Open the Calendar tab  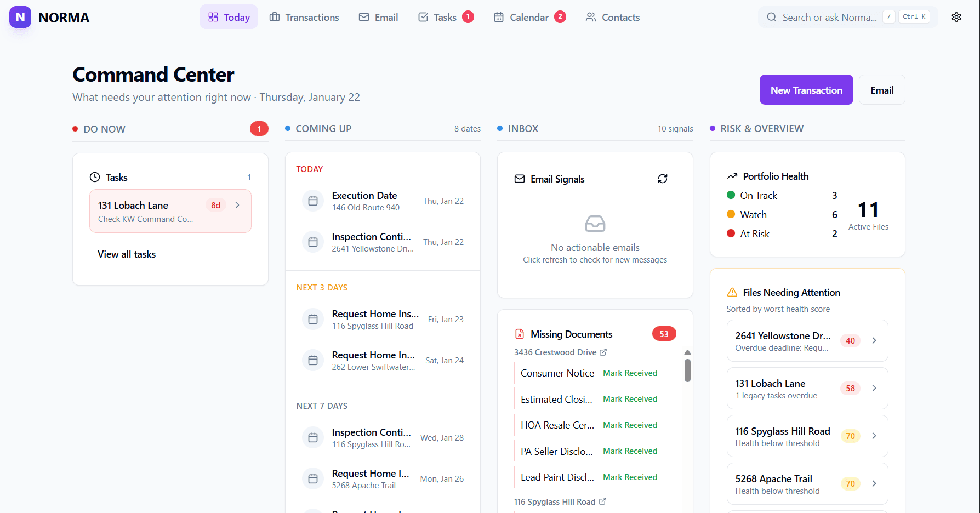(528, 17)
